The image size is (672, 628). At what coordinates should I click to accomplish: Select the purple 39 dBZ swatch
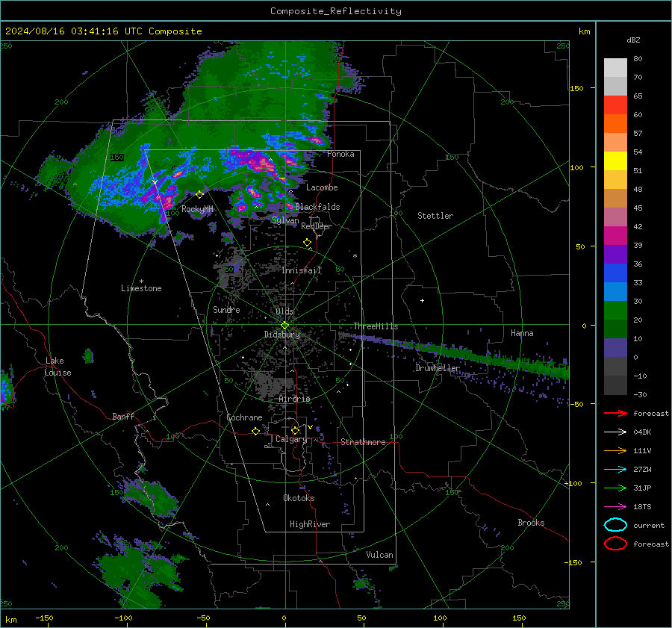tap(615, 254)
